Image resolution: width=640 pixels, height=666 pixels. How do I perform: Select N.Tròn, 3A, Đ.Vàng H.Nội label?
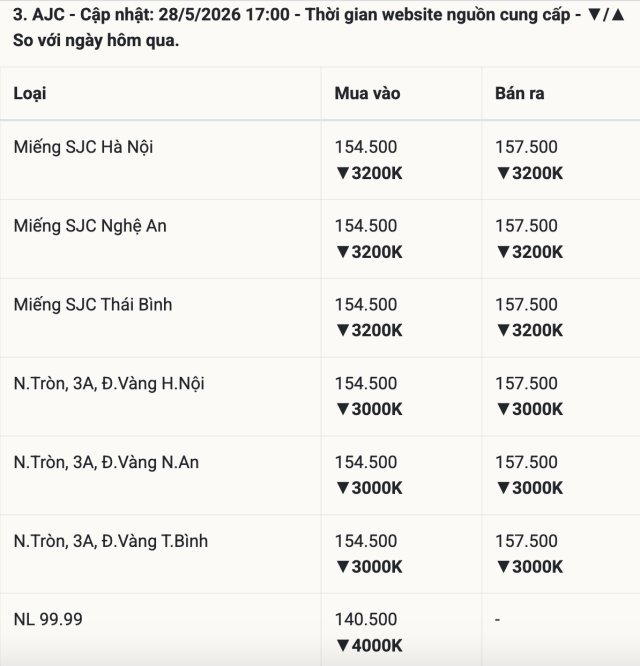(x=109, y=384)
